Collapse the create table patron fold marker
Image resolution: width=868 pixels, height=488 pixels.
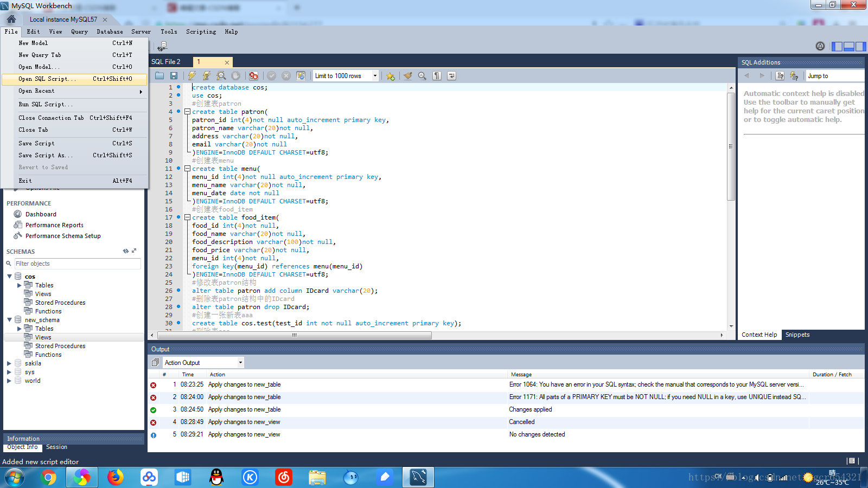[187, 112]
